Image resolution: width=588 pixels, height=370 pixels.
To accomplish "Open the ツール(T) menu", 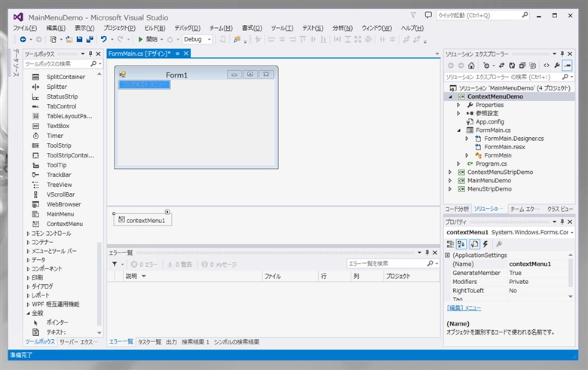I will click(282, 28).
